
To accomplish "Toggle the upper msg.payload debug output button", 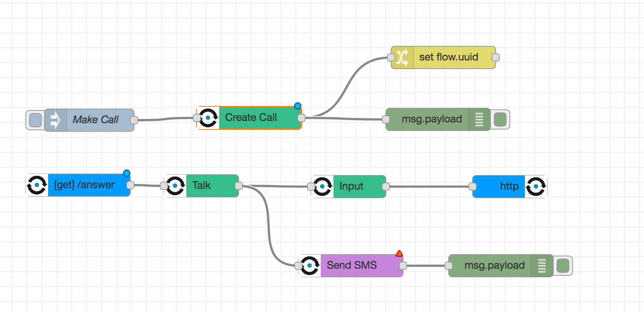I will point(500,119).
